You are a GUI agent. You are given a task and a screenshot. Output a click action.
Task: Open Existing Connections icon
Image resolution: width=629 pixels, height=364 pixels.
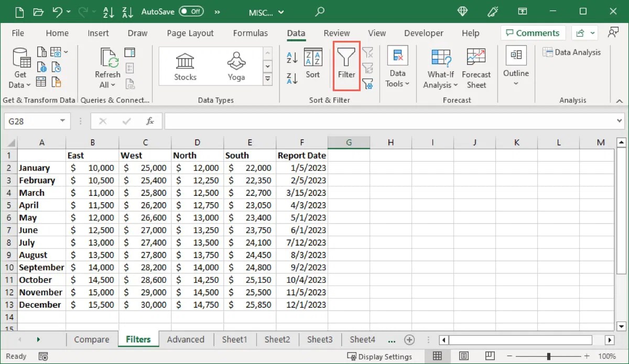click(56, 82)
